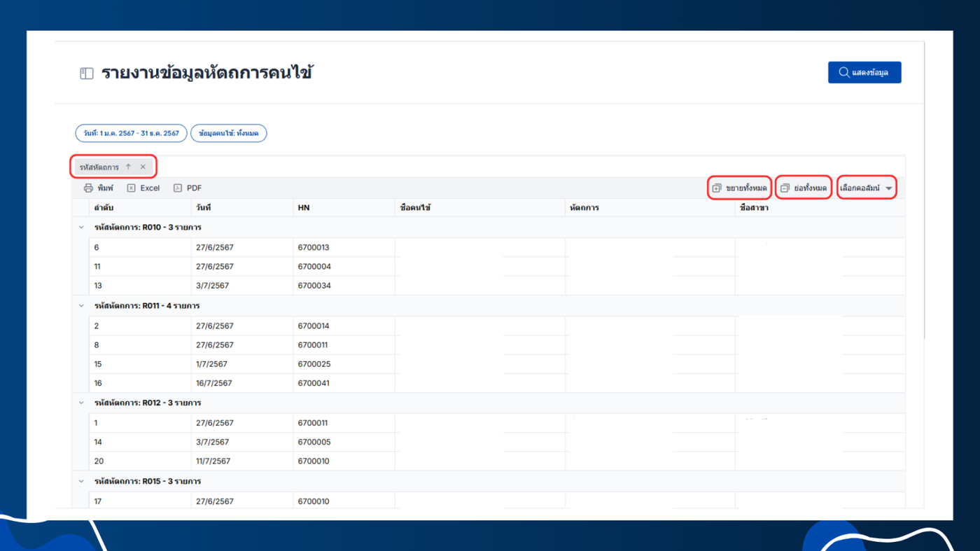The height and width of the screenshot is (551, 980).
Task: Click date 3/7/2567 in row 13
Action: coord(242,286)
